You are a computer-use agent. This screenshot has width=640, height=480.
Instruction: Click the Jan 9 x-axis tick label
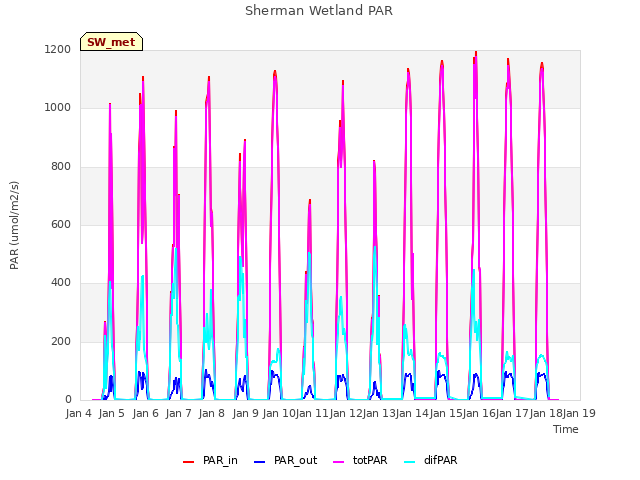click(x=245, y=413)
